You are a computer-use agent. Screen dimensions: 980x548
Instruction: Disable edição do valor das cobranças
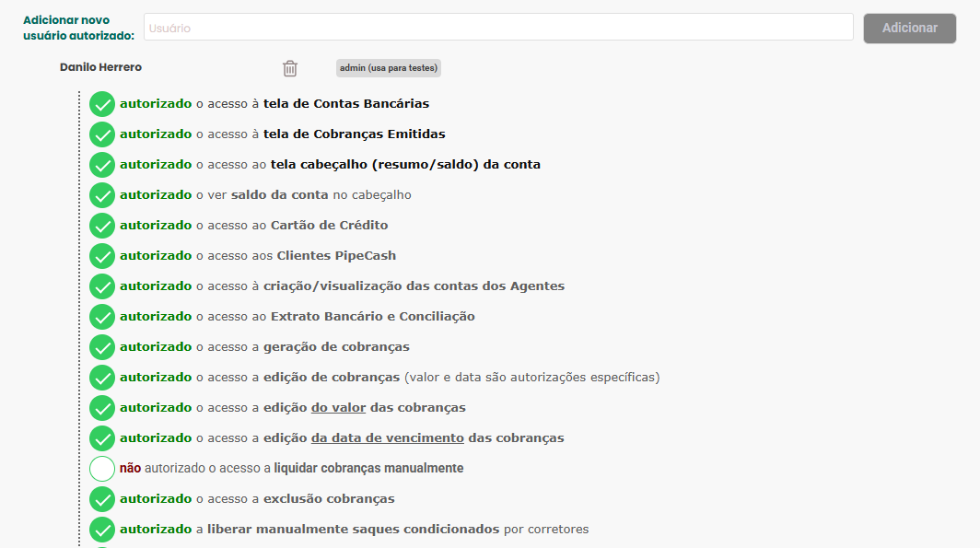pos(102,408)
